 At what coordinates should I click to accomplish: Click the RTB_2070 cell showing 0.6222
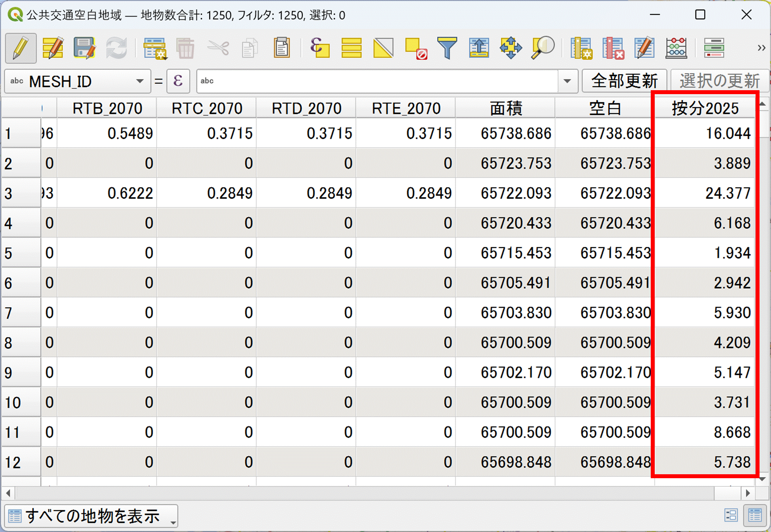coord(107,193)
